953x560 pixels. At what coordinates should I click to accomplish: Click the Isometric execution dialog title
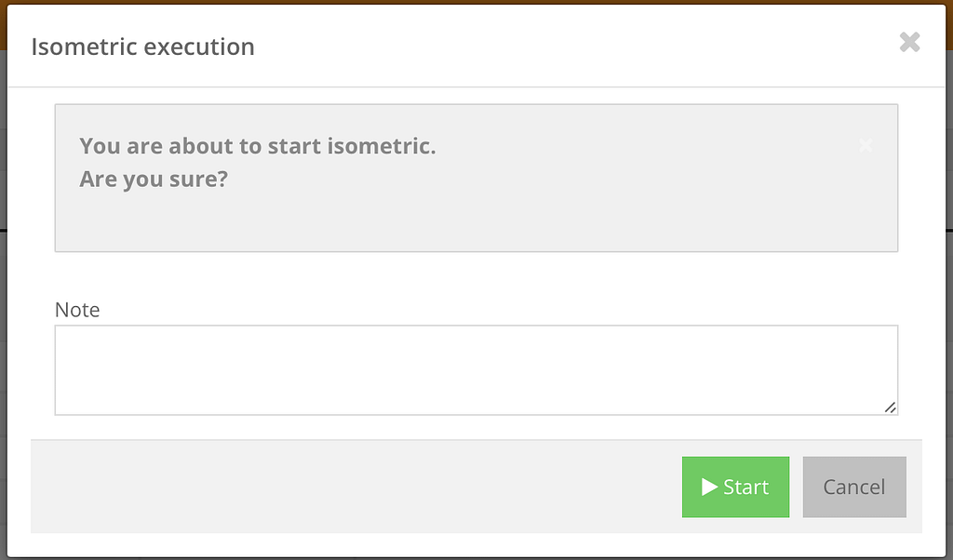[142, 47]
